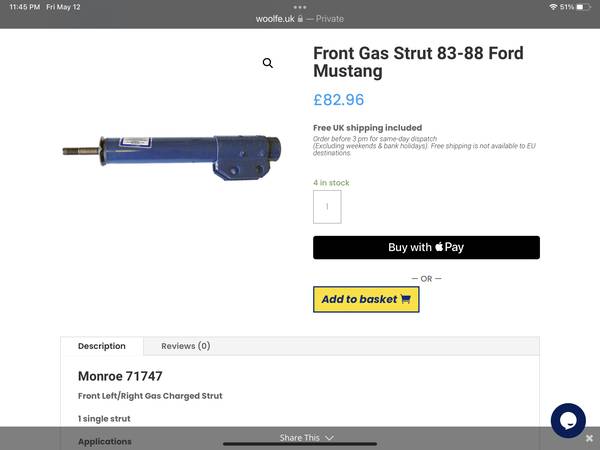
Task: Click the £82.96 price text
Action: (339, 100)
